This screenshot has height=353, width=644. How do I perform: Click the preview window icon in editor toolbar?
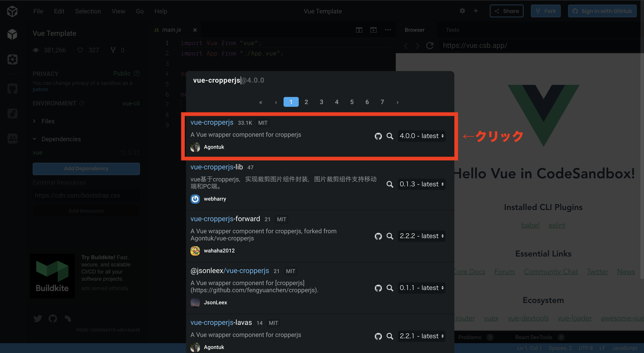(x=373, y=30)
